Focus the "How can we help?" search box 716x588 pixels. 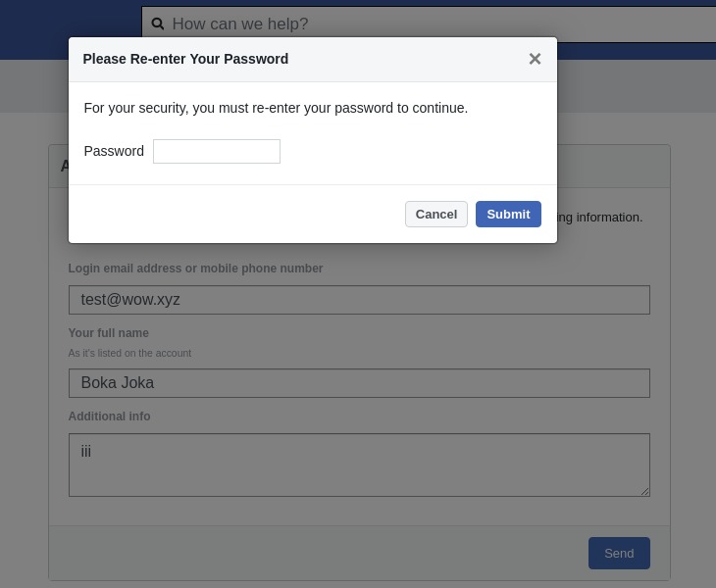[x=430, y=24]
